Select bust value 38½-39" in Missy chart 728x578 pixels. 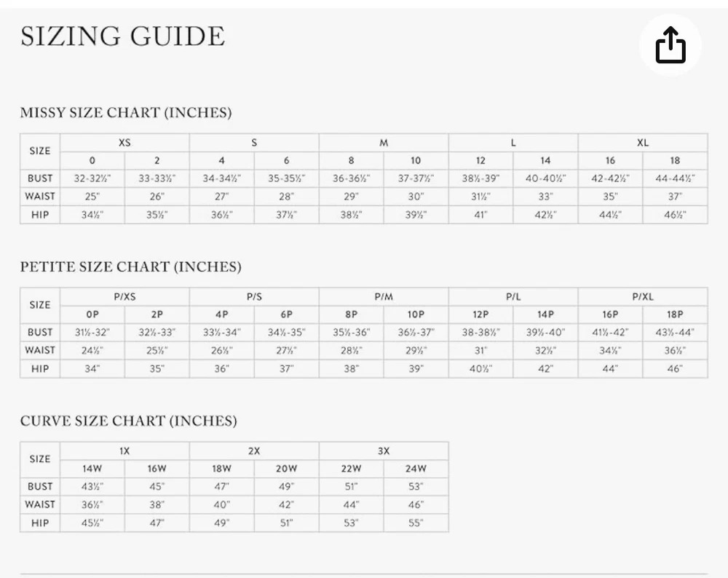point(480,178)
